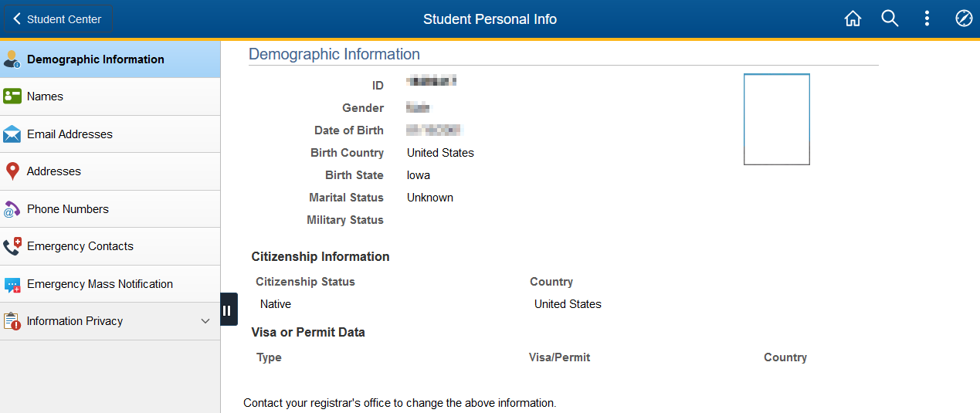The width and height of the screenshot is (980, 413).
Task: Click the Phone Numbers handset icon
Action: click(12, 209)
